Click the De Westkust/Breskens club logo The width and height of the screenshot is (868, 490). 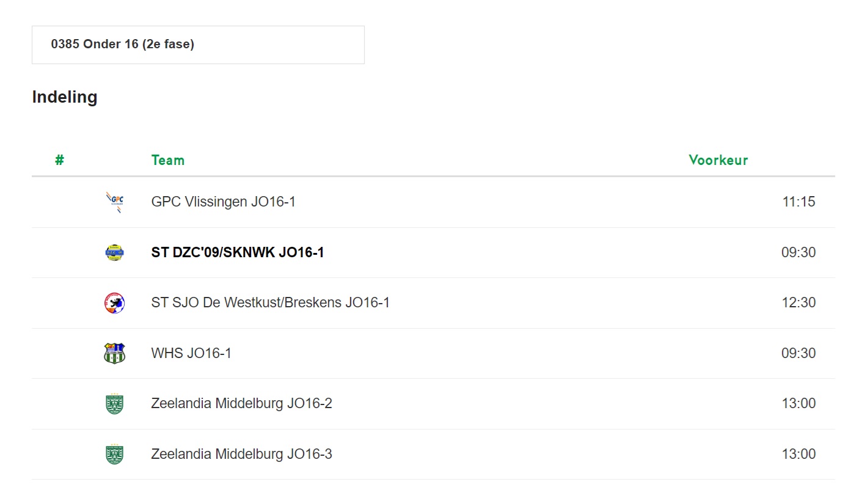(114, 303)
